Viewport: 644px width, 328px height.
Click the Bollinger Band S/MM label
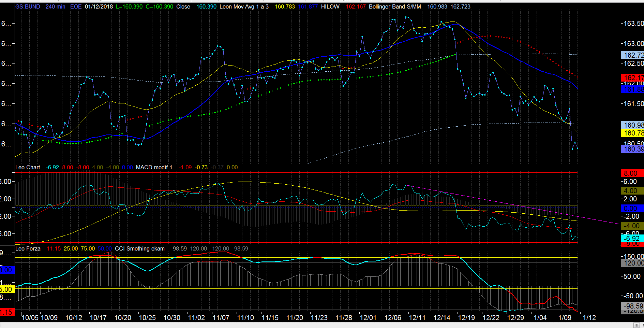click(395, 6)
